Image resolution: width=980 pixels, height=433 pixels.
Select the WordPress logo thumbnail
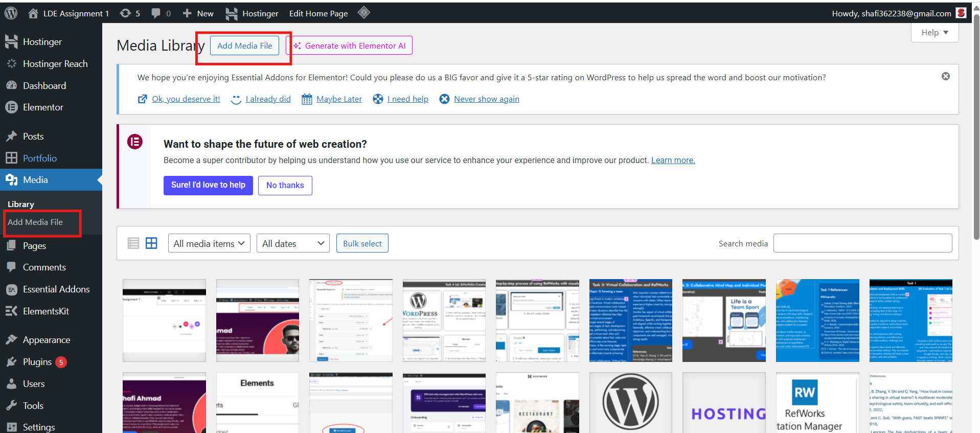630,403
